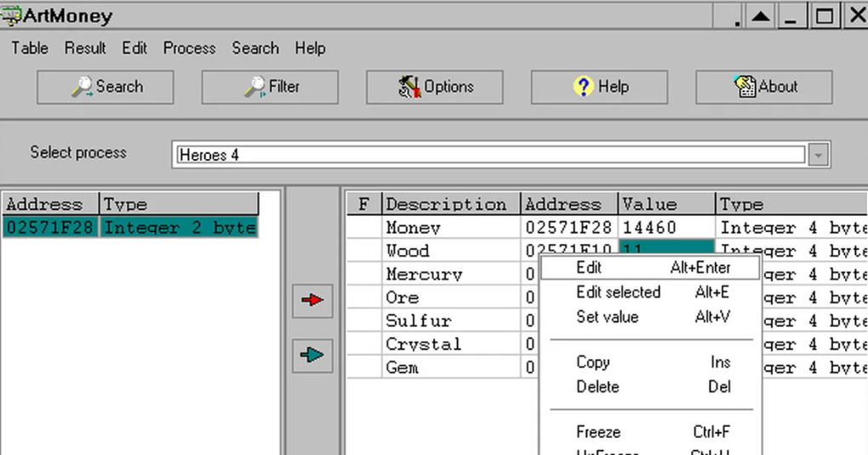
Task: Click the left list Type column header
Action: pyautogui.click(x=179, y=204)
